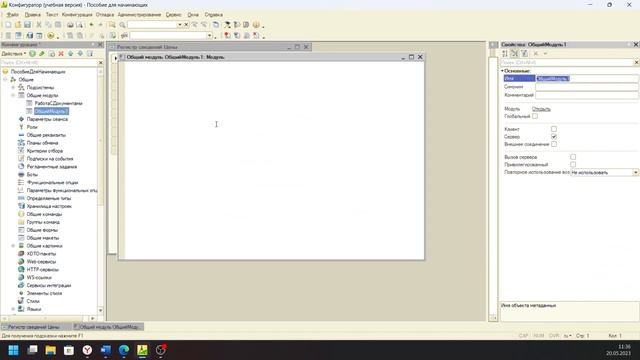Click the configuration tree search field
The width and height of the screenshot is (640, 360).
(x=49, y=62)
